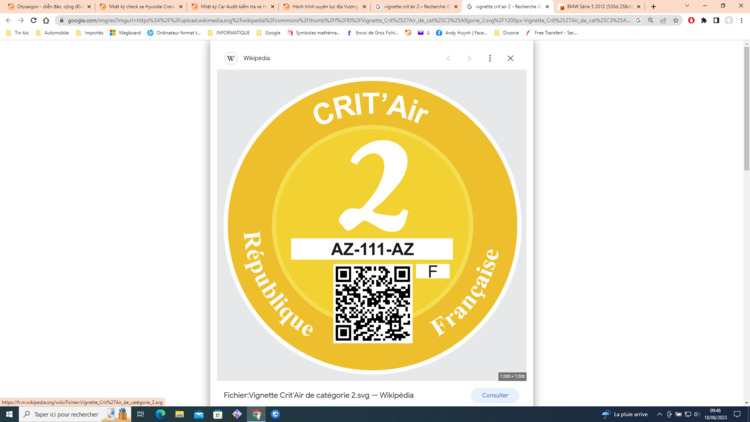Open the Ordinateur format bookmark
Image resolution: width=750 pixels, height=422 pixels.
(x=174, y=33)
